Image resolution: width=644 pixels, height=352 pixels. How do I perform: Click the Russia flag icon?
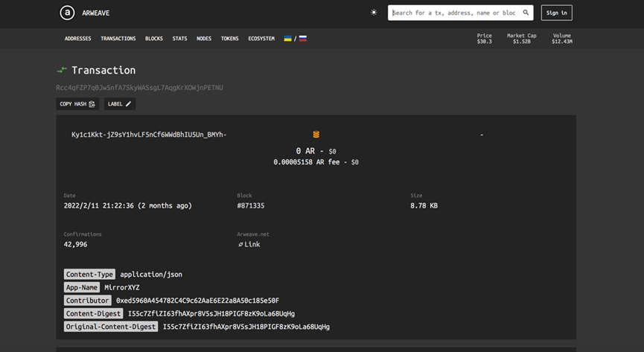tap(303, 39)
